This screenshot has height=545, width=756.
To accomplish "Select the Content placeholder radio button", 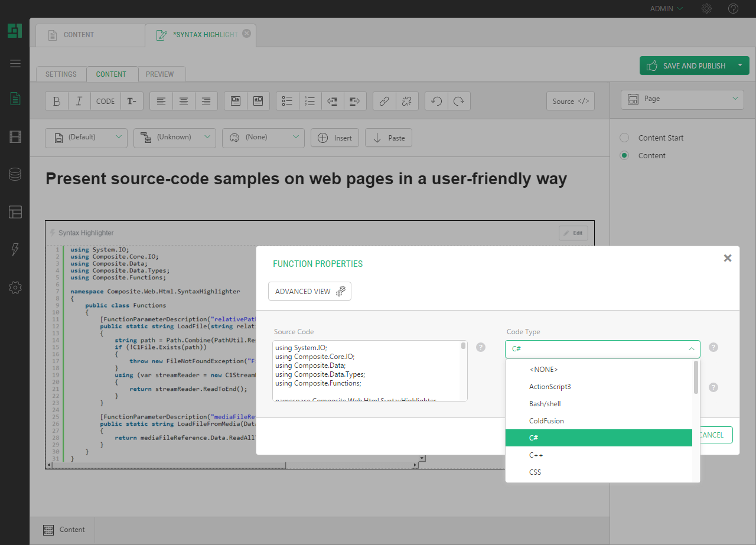I will 624,155.
